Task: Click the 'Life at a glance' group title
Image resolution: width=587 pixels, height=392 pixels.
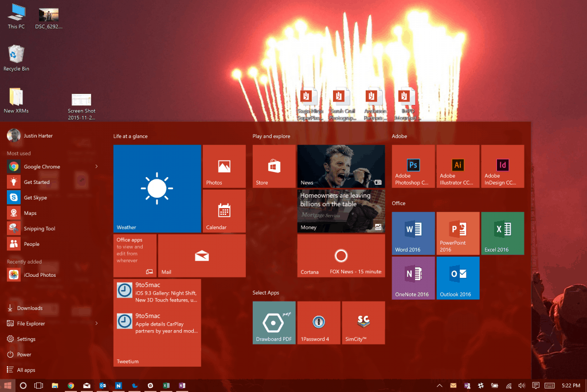Action: click(130, 136)
